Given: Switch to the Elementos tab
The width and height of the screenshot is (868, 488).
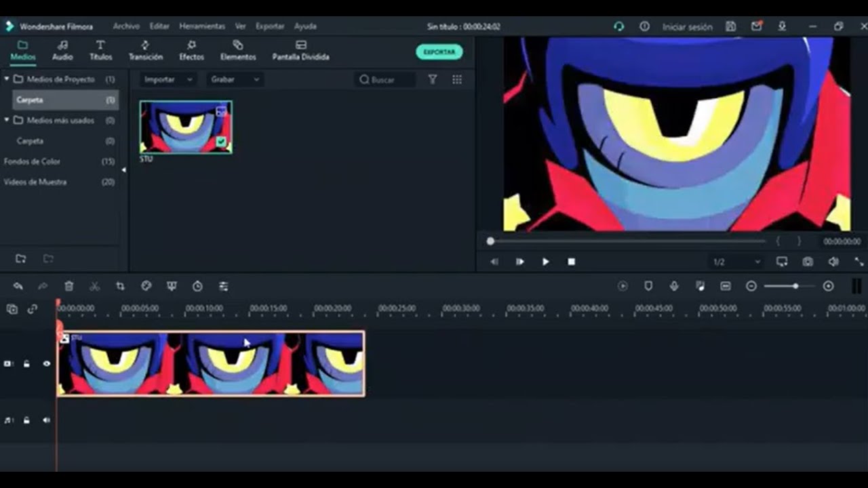Looking at the screenshot, I should coord(238,51).
